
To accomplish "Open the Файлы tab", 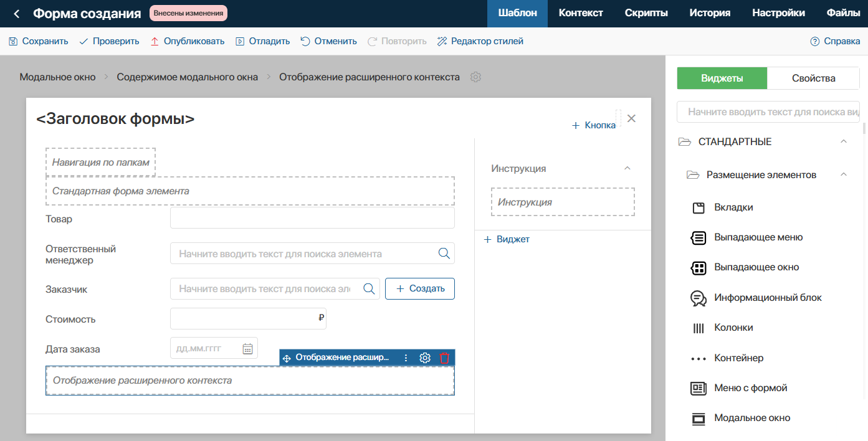I will pos(843,13).
